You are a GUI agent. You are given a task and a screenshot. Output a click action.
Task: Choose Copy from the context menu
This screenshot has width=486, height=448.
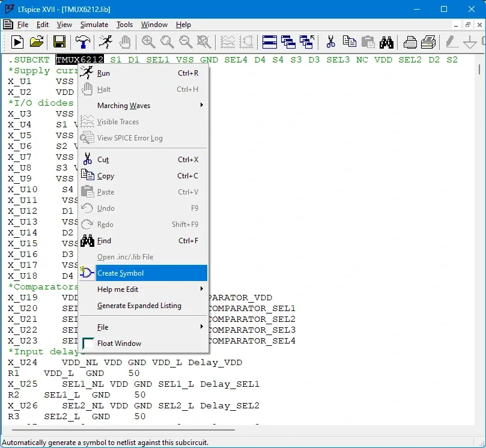pos(144,176)
